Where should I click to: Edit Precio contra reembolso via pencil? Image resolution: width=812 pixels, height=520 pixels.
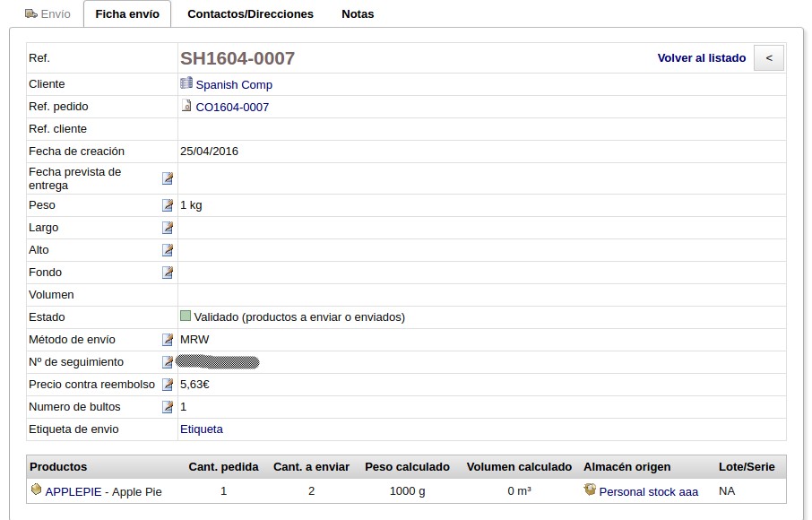[168, 385]
